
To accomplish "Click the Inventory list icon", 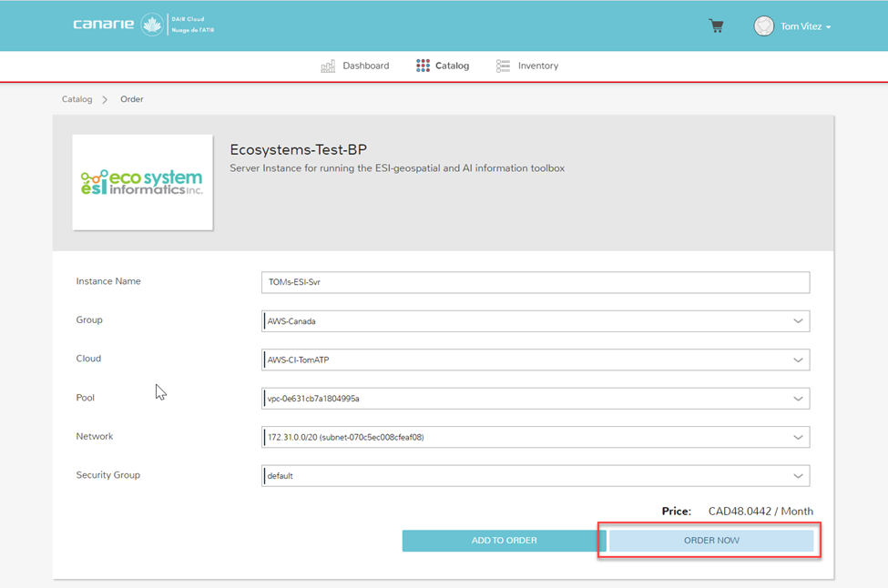I will (503, 66).
